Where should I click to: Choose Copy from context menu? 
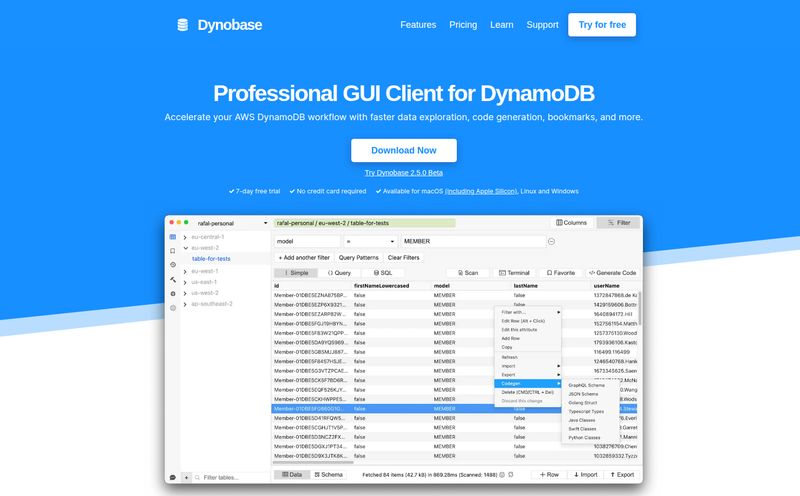pyautogui.click(x=528, y=347)
